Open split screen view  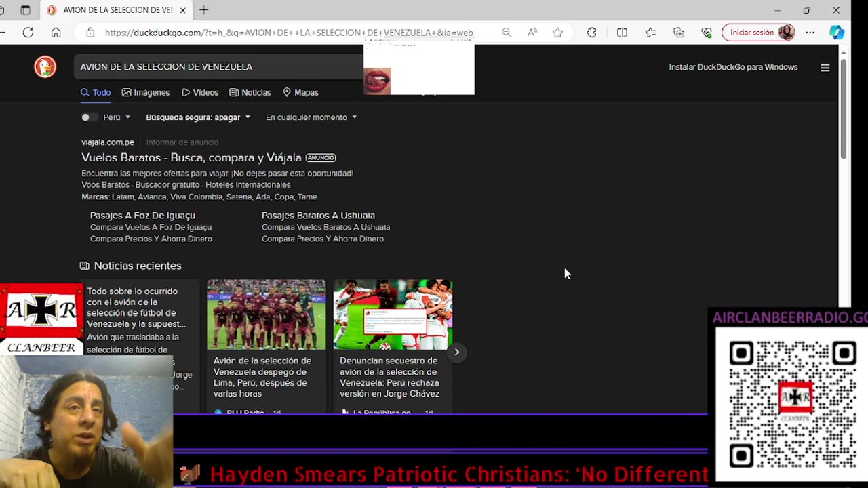[622, 33]
